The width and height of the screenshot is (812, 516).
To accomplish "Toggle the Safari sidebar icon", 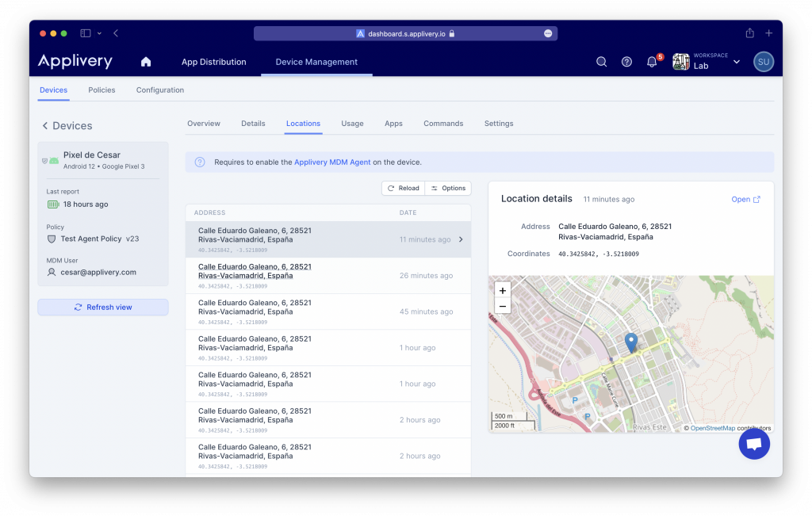I will 86,33.
